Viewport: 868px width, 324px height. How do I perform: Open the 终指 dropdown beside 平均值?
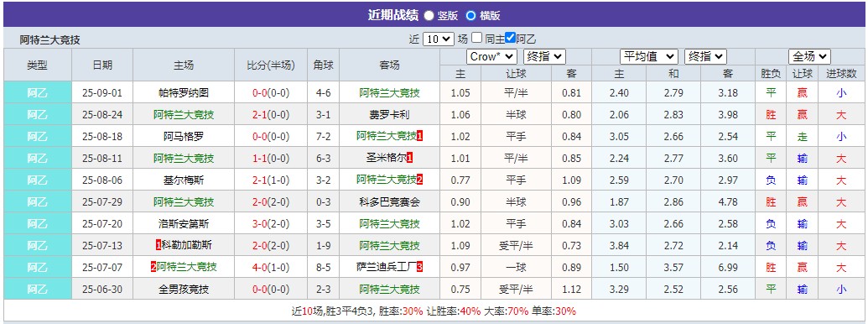pyautogui.click(x=705, y=56)
